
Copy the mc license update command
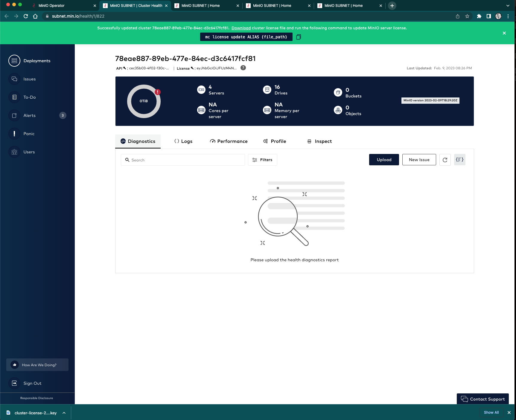point(299,37)
